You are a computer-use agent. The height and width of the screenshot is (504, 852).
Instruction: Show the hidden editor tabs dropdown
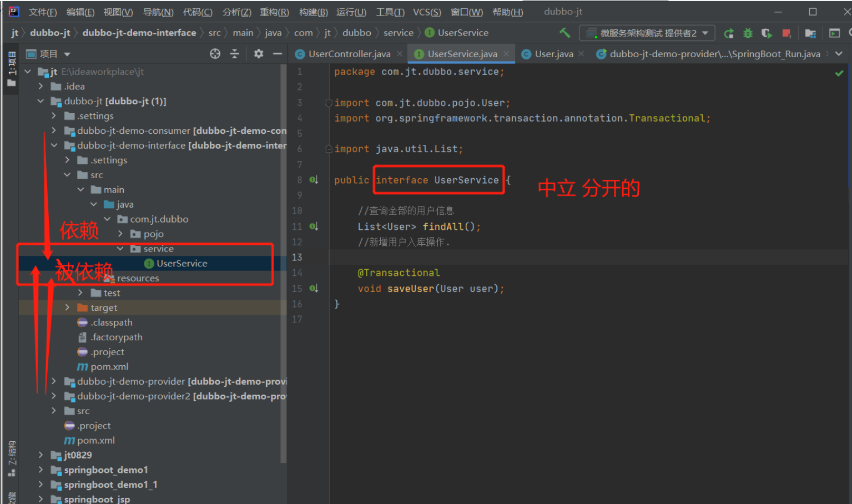[839, 54]
